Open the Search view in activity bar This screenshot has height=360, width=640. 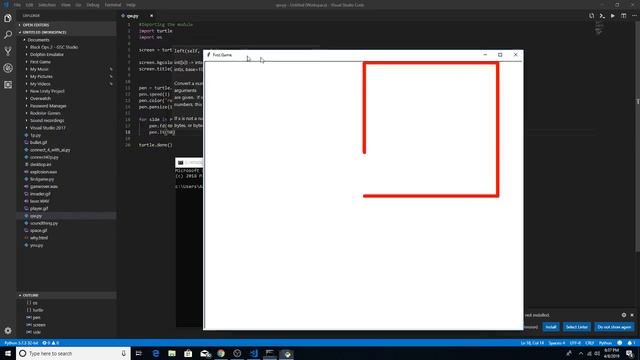click(8, 35)
